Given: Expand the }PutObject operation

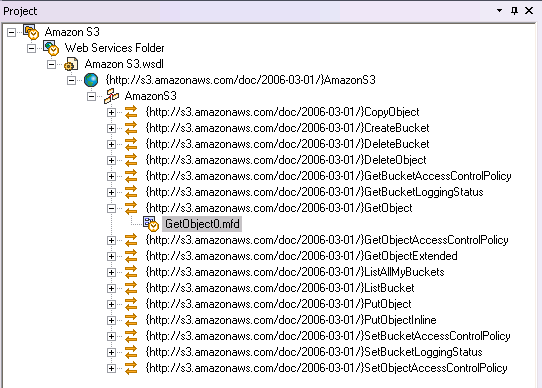Looking at the screenshot, I should coord(111,304).
